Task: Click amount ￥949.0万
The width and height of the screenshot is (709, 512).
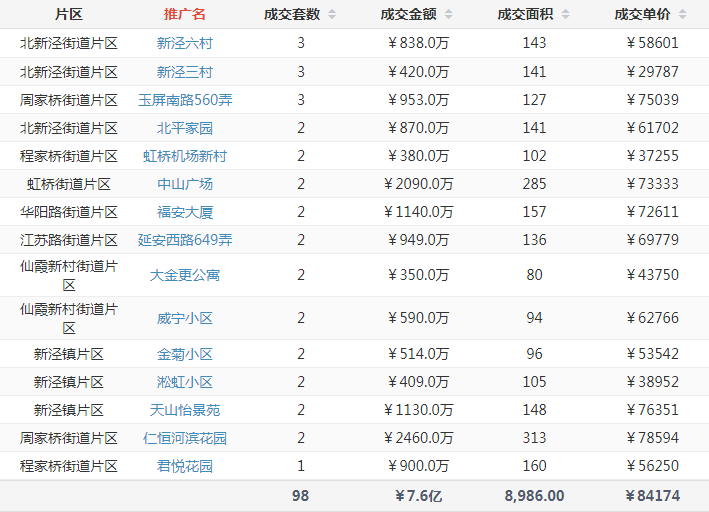Action: click(418, 240)
